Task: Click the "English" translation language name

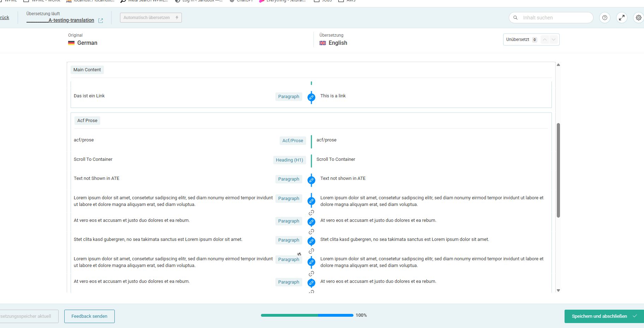Action: tap(338, 43)
